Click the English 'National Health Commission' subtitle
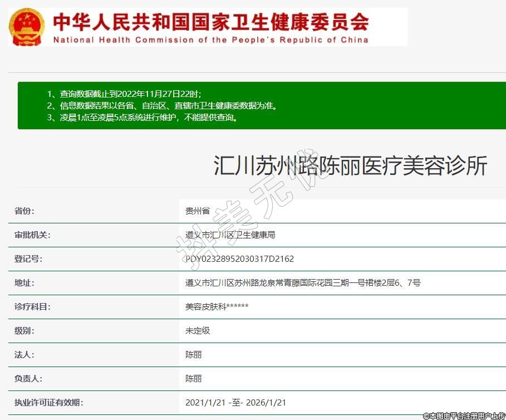 point(210,40)
